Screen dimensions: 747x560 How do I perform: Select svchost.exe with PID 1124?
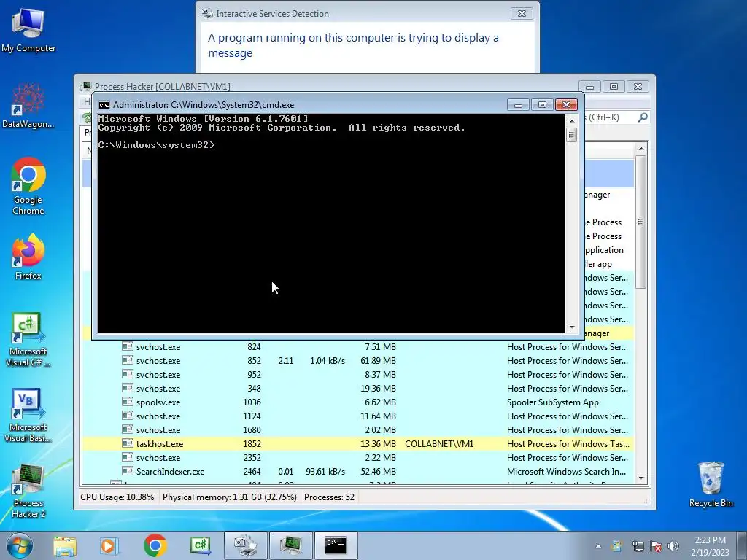coord(357,416)
